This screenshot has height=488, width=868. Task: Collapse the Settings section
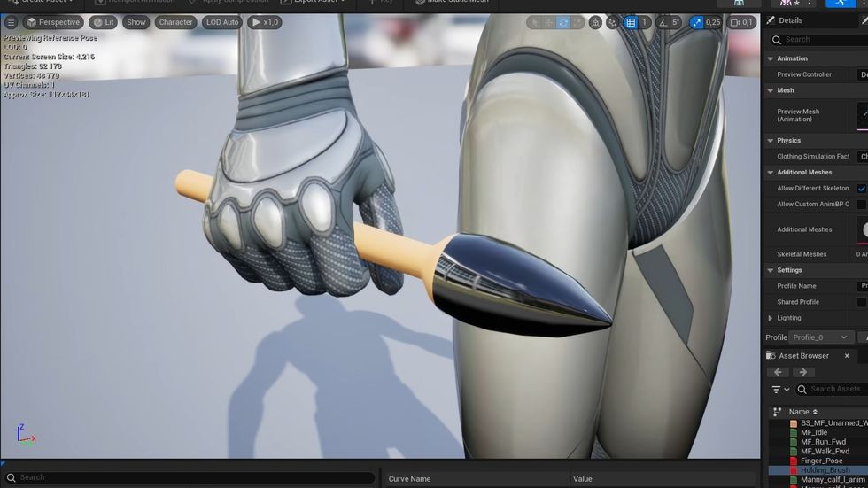click(770, 270)
